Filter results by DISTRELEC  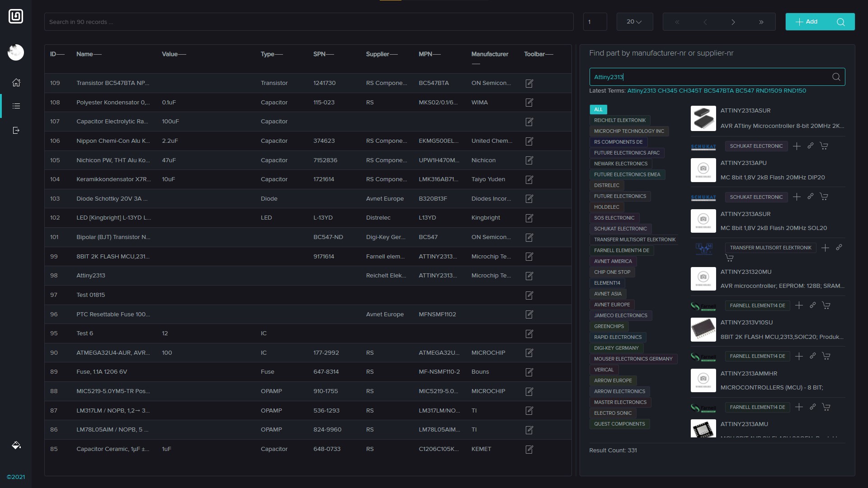point(607,185)
